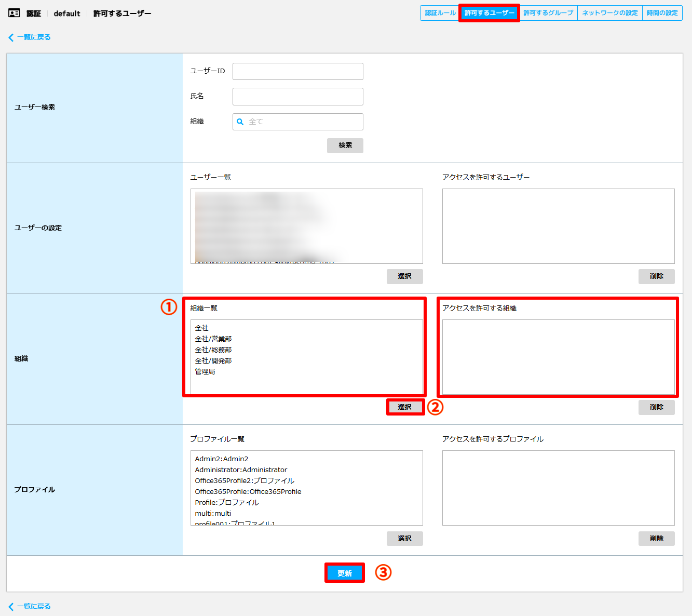
Task: Select Administrator:Administrator profile entry
Action: pyautogui.click(x=241, y=470)
